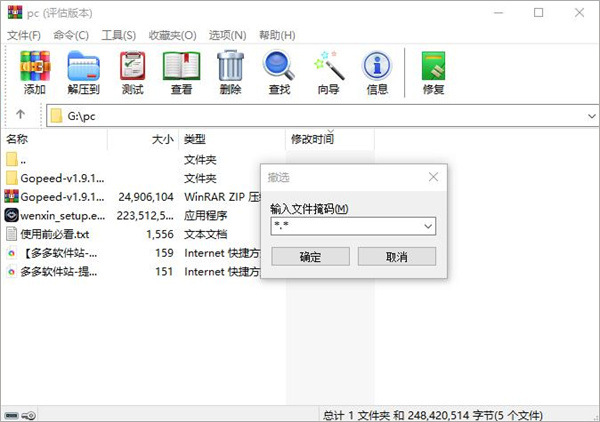The image size is (600, 422).
Task: Click the Gopeed-v1.9.1 folder icon
Action: [x=11, y=178]
